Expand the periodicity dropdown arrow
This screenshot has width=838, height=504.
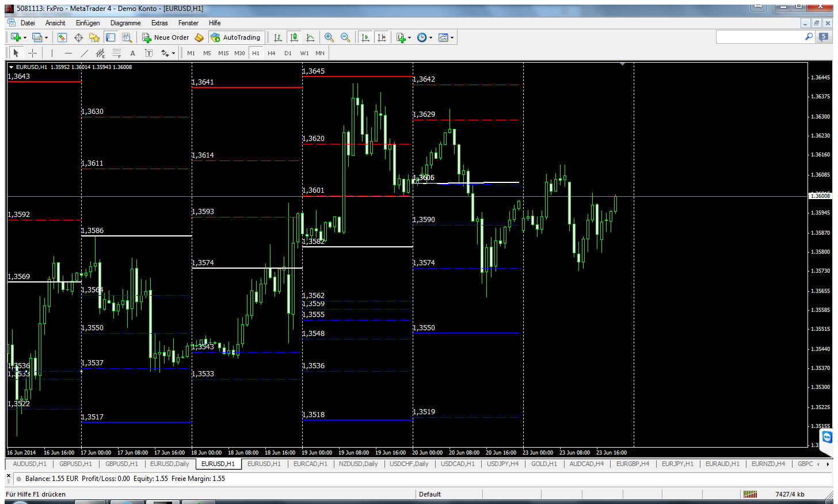(x=431, y=37)
